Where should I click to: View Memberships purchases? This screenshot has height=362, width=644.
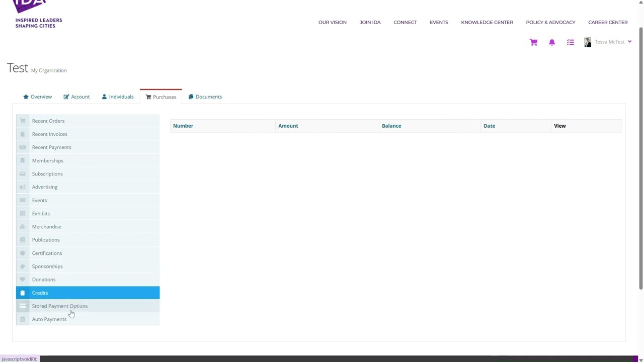point(88,160)
